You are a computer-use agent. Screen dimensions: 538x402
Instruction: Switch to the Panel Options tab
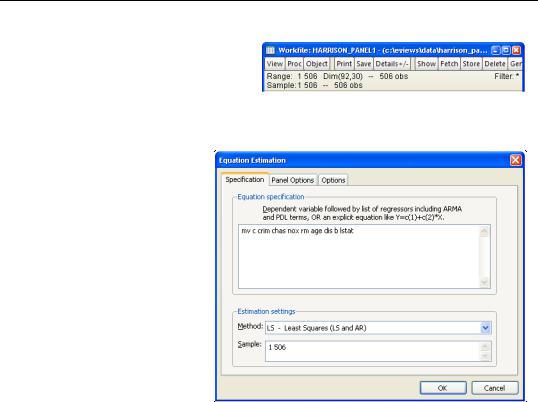292,180
